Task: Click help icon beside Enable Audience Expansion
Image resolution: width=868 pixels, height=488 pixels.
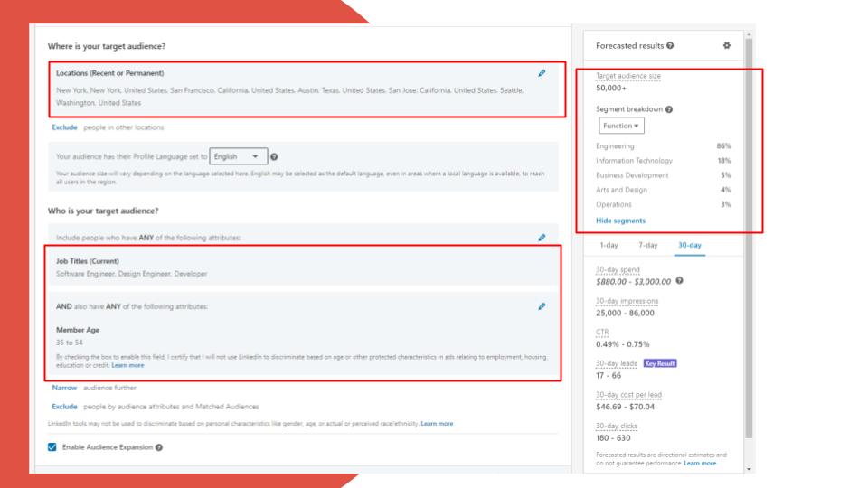Action: 159,447
